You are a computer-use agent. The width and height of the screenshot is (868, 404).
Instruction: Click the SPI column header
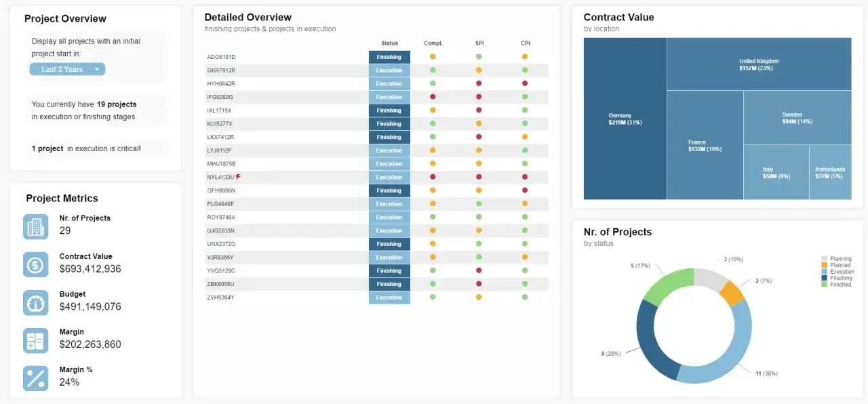(479, 43)
